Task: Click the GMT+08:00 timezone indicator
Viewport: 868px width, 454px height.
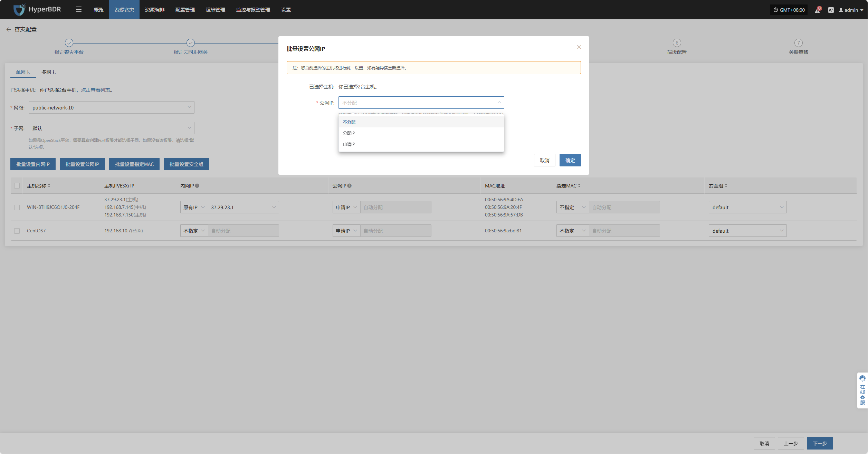Action: tap(789, 10)
